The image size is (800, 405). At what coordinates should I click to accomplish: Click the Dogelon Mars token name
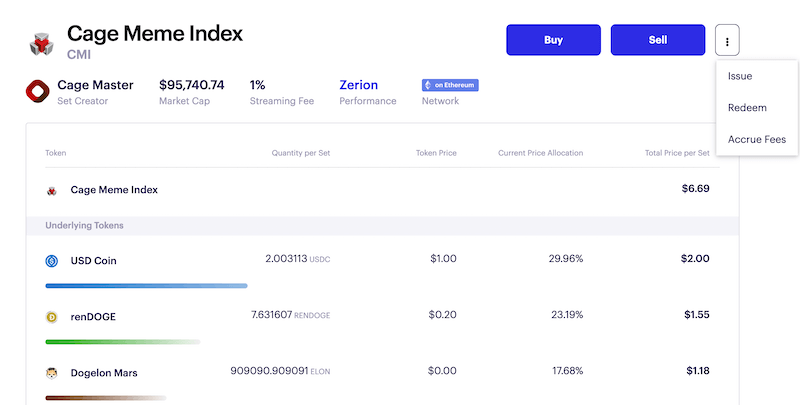(x=104, y=373)
